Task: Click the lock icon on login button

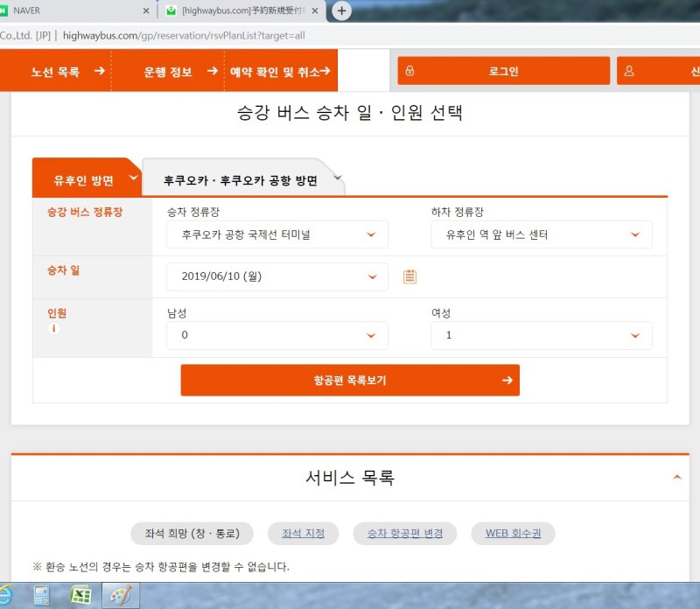Action: pos(409,71)
